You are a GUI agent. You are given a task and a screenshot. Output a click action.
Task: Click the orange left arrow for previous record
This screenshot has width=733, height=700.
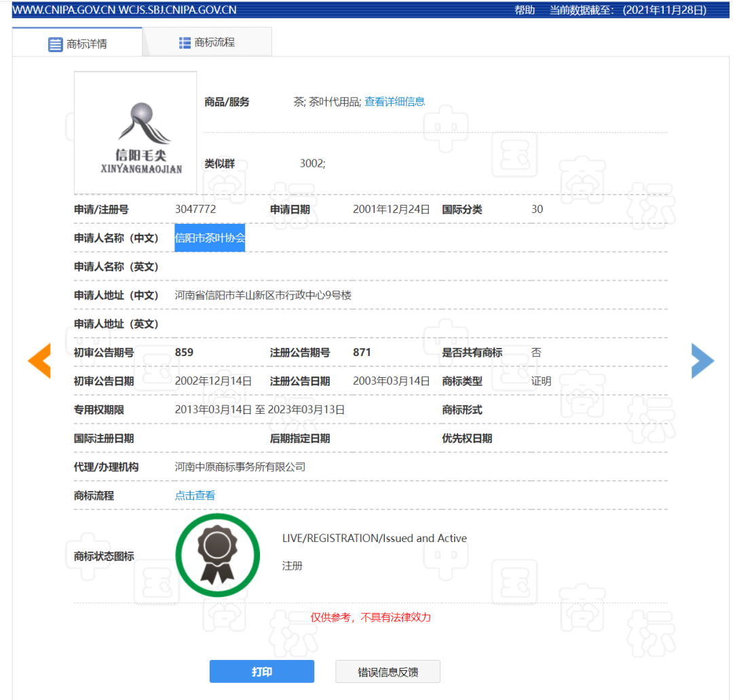39,361
